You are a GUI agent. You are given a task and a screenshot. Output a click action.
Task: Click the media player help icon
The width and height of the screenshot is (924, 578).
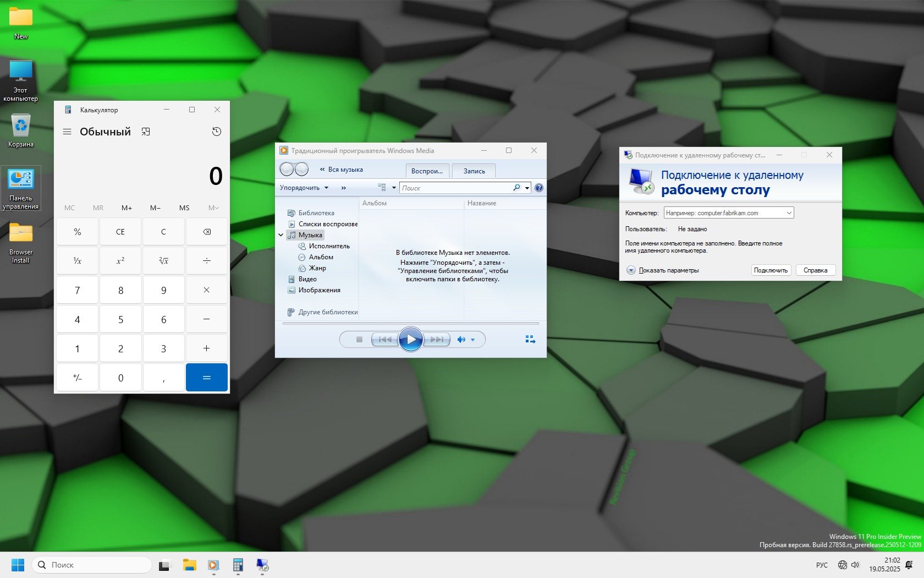[x=539, y=188]
